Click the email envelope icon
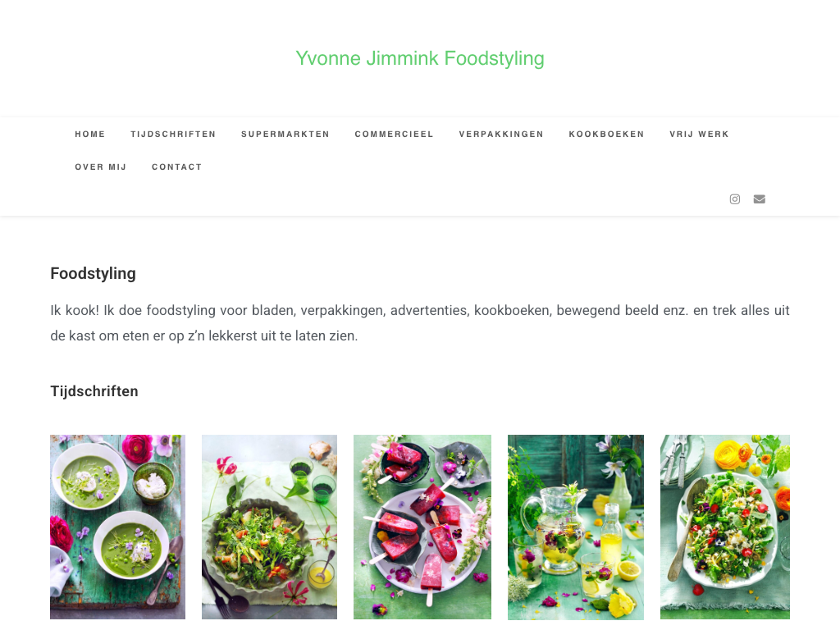This screenshot has height=630, width=840. pyautogui.click(x=759, y=199)
